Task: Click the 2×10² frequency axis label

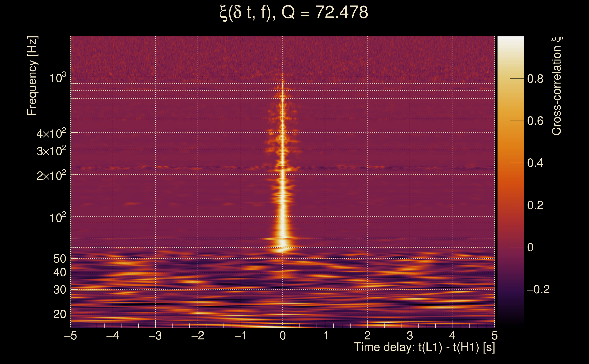Action: (x=51, y=175)
